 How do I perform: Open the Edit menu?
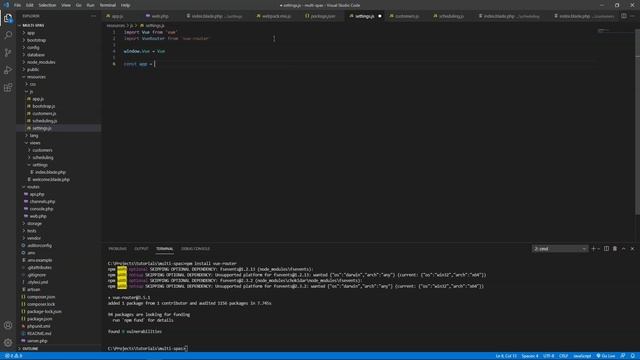click(x=30, y=5)
